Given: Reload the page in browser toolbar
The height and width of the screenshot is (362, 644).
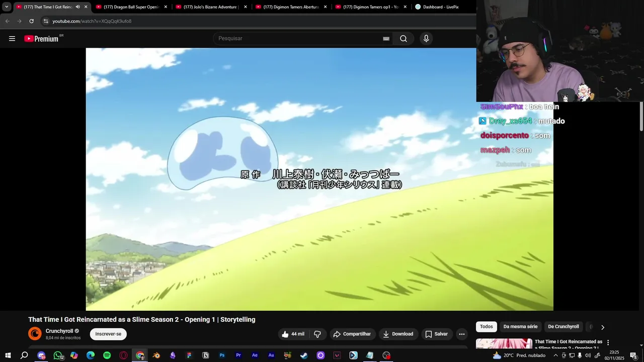Looking at the screenshot, I should (x=31, y=21).
